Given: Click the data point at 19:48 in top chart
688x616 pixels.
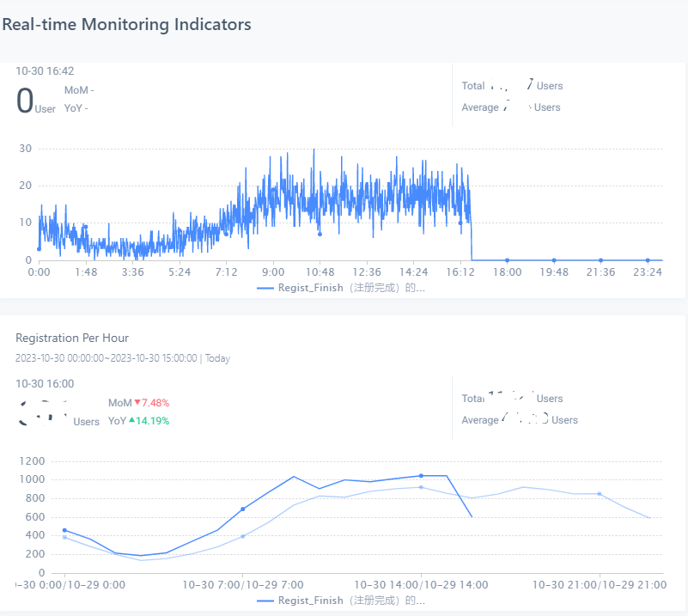Looking at the screenshot, I should [x=554, y=259].
